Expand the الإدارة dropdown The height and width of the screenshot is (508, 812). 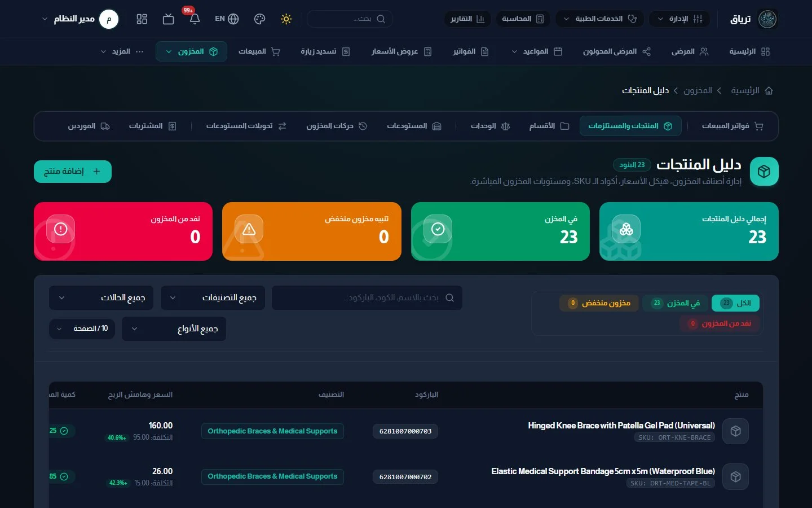point(679,19)
